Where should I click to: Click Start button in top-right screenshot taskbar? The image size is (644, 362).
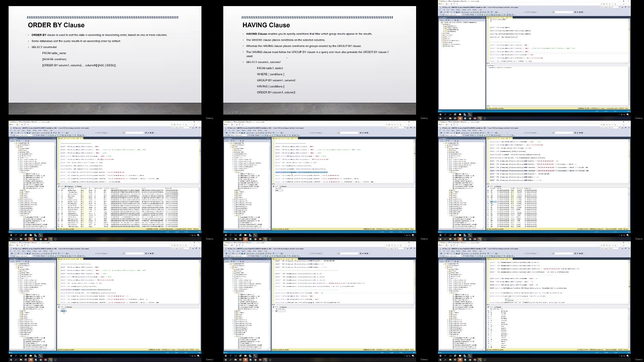[x=440, y=119]
